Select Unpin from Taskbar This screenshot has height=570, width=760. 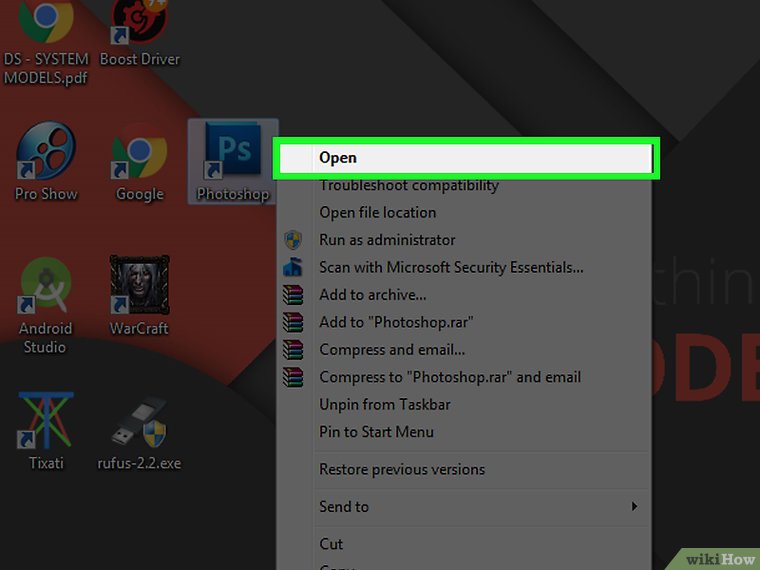coord(384,405)
